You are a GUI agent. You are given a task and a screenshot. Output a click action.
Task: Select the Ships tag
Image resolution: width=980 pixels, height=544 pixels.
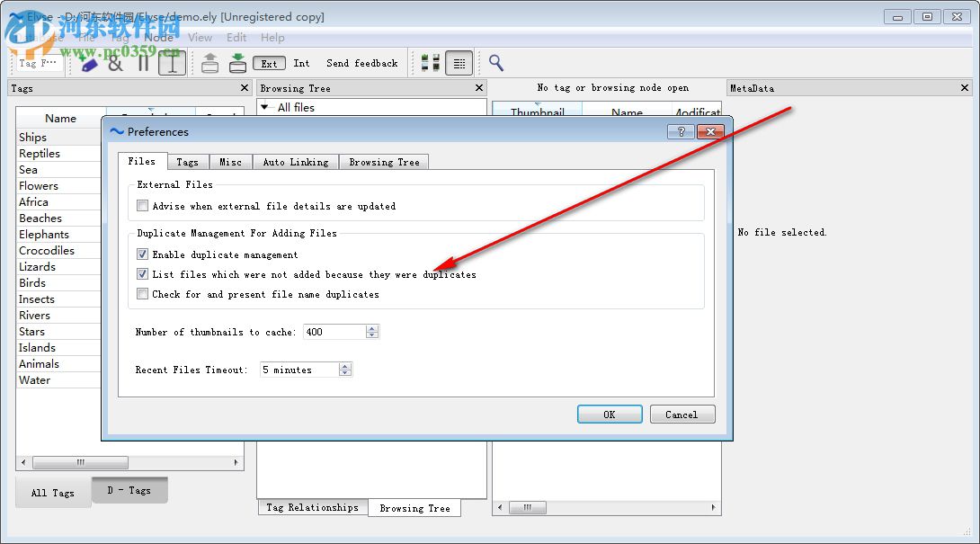32,137
